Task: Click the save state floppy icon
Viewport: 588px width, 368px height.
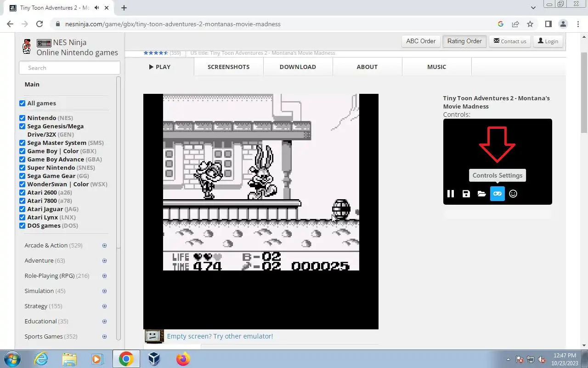Action: (x=466, y=194)
